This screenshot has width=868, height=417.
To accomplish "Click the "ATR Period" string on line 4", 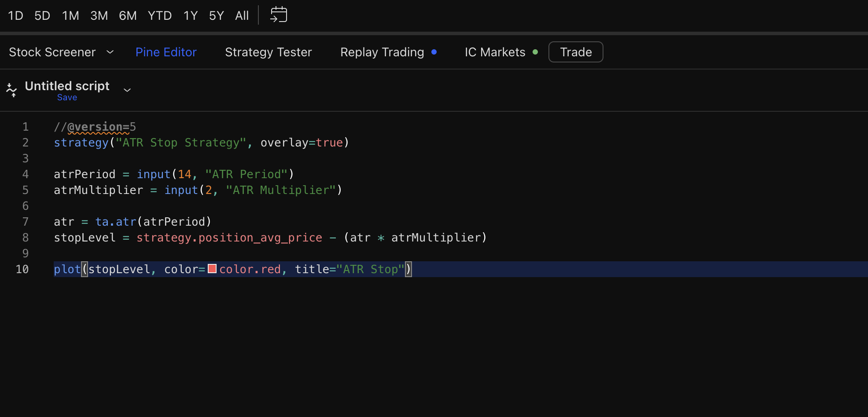I will click(x=246, y=174).
